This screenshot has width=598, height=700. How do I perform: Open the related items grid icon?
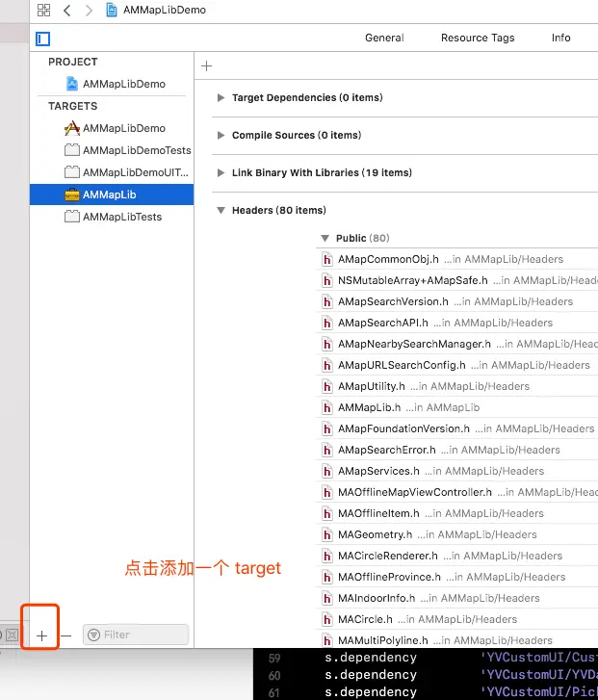43,10
